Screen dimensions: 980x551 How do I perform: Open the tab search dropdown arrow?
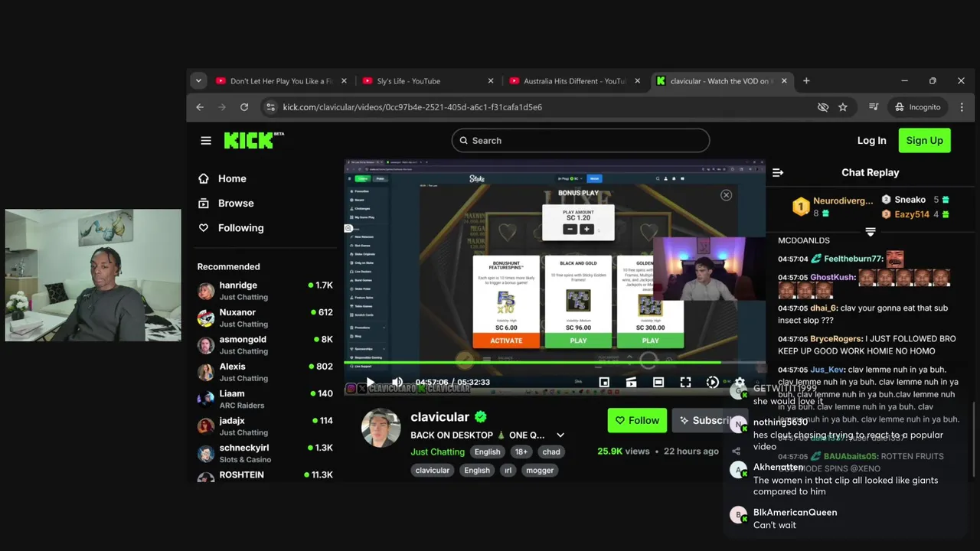198,80
